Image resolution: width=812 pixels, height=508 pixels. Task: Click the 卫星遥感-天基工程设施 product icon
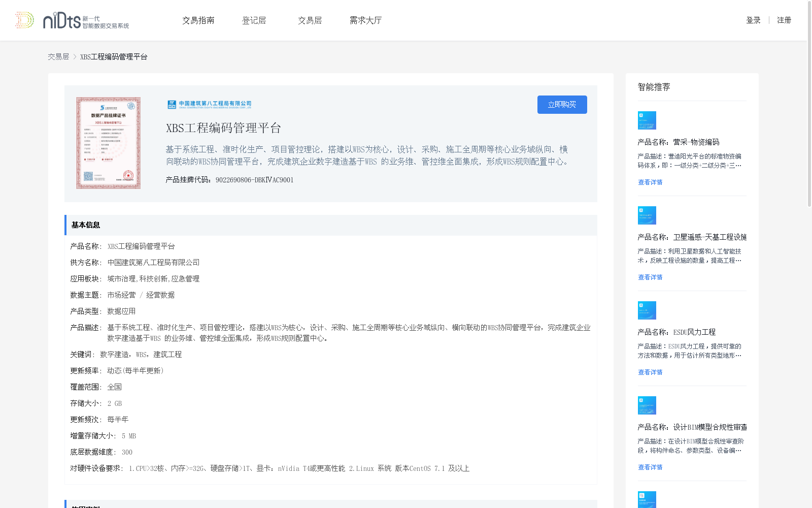[647, 215]
